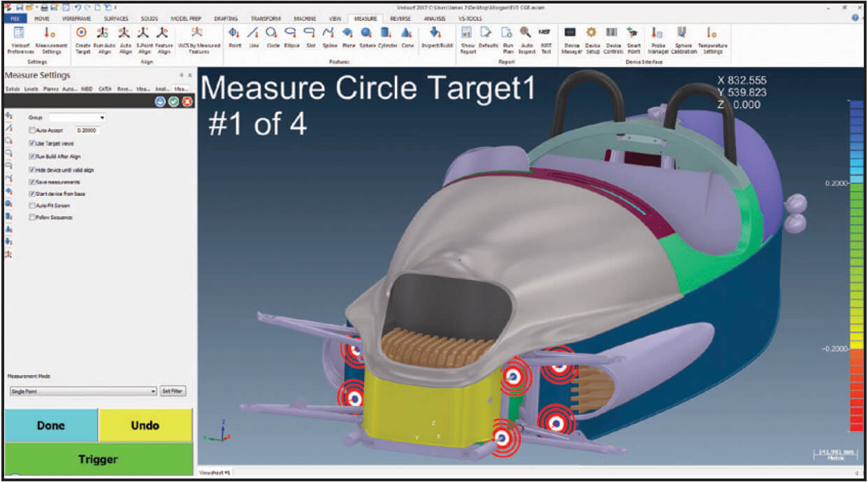The image size is (868, 482).
Task: Click the Set Filter button
Action: click(x=173, y=391)
